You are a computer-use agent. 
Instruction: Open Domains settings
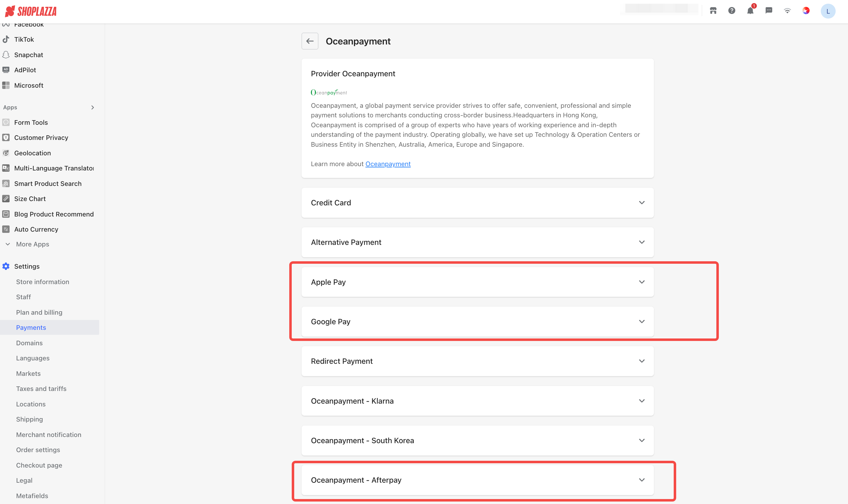point(29,343)
